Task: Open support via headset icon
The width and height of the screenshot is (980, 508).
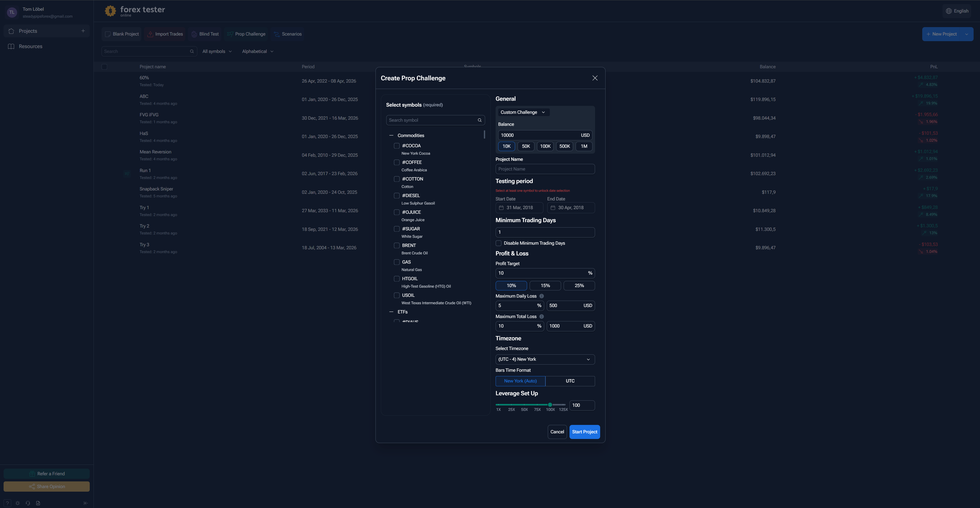Action: [28, 503]
